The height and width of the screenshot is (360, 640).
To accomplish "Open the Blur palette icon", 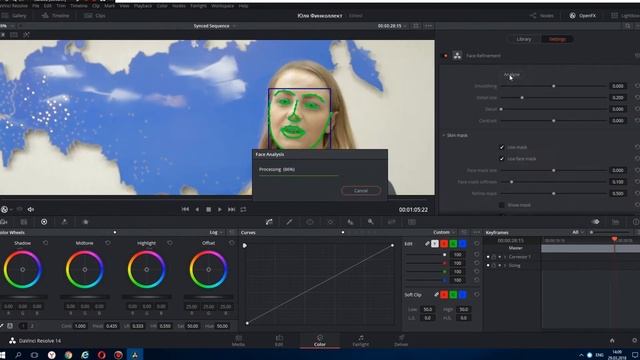I will (x=351, y=222).
